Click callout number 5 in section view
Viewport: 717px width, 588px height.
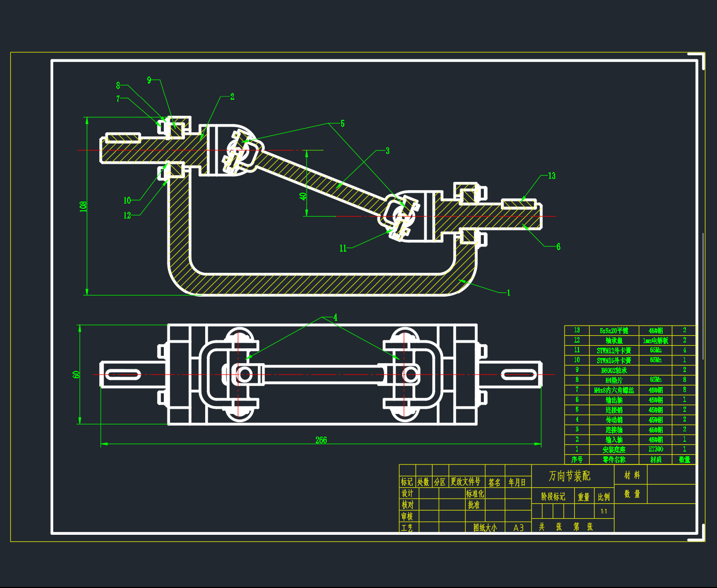342,123
